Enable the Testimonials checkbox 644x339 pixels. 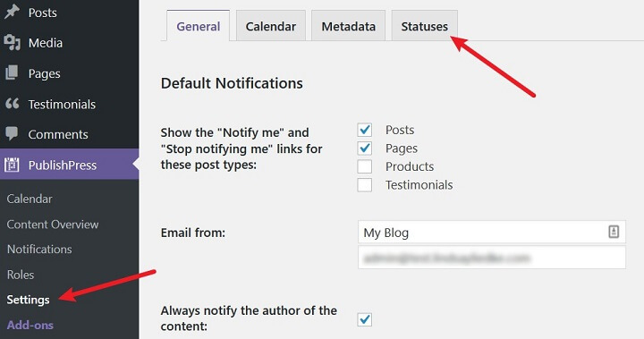point(364,185)
